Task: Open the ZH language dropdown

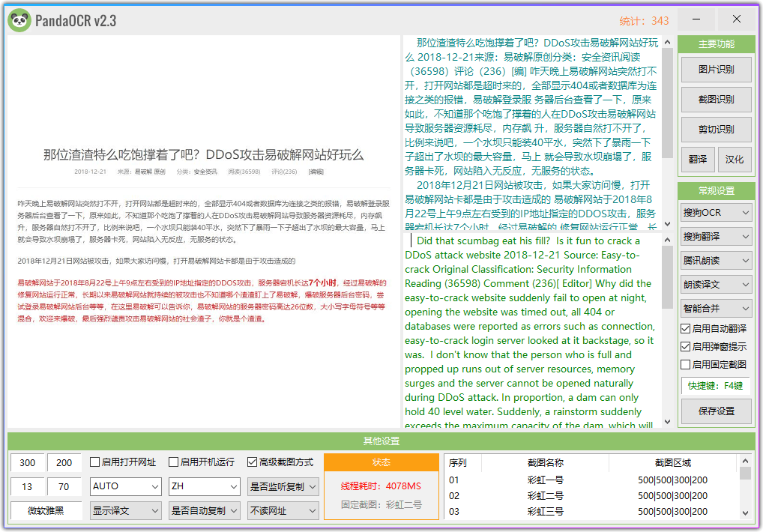Action: (x=203, y=486)
